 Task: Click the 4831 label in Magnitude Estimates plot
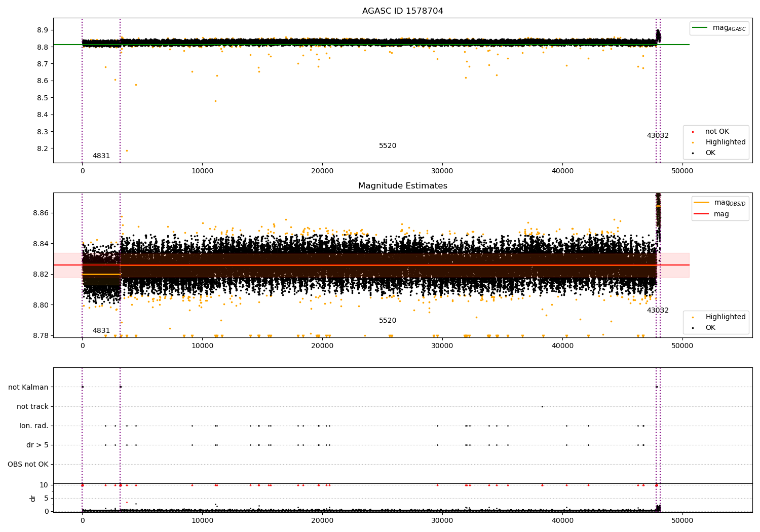tap(101, 331)
